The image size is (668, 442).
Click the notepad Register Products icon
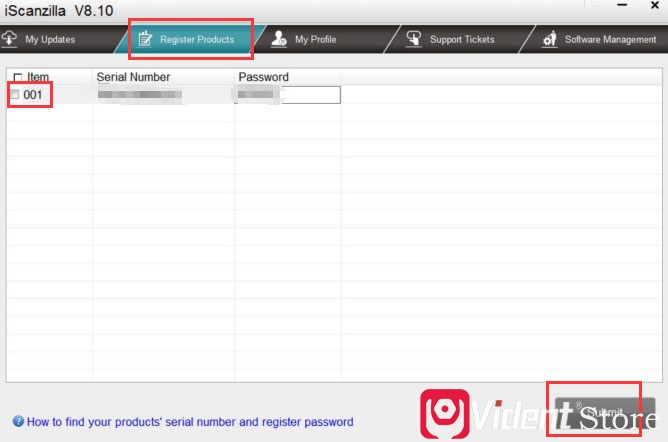pos(145,39)
